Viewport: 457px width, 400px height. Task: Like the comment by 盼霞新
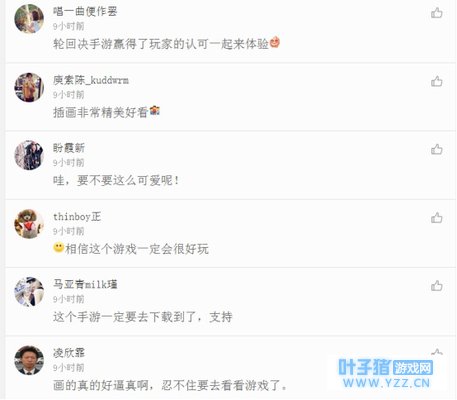point(437,149)
